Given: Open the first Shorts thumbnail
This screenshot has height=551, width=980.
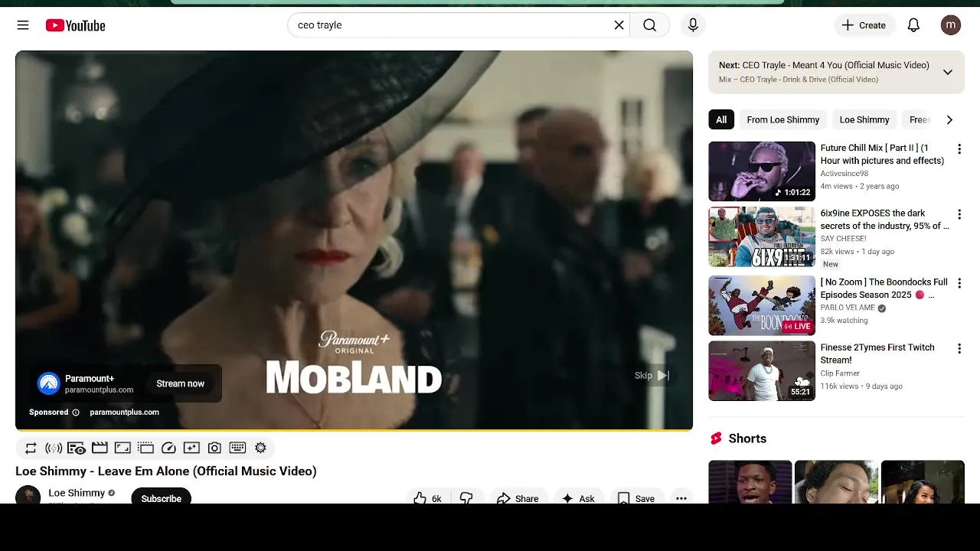Looking at the screenshot, I should tap(750, 482).
